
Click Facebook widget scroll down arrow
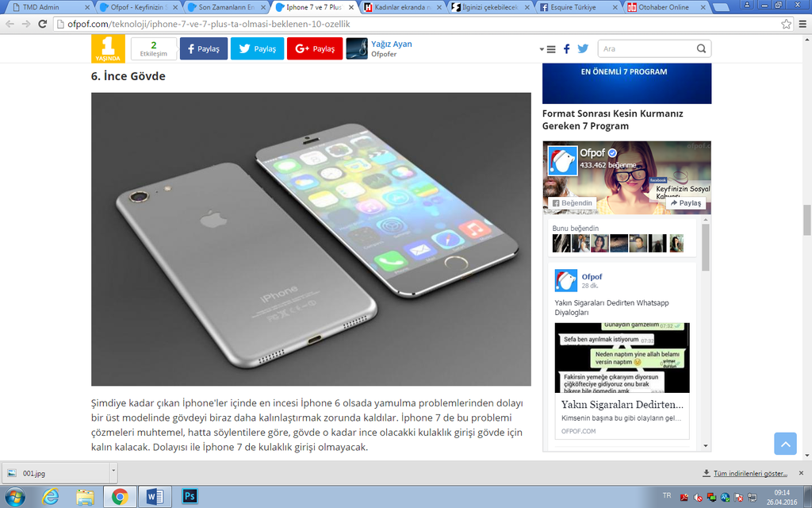click(x=706, y=446)
